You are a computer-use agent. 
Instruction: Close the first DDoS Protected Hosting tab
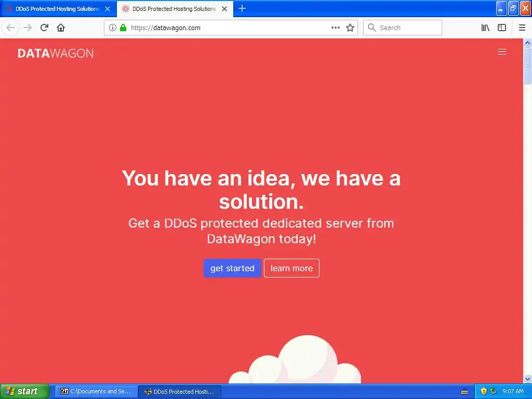[108, 9]
